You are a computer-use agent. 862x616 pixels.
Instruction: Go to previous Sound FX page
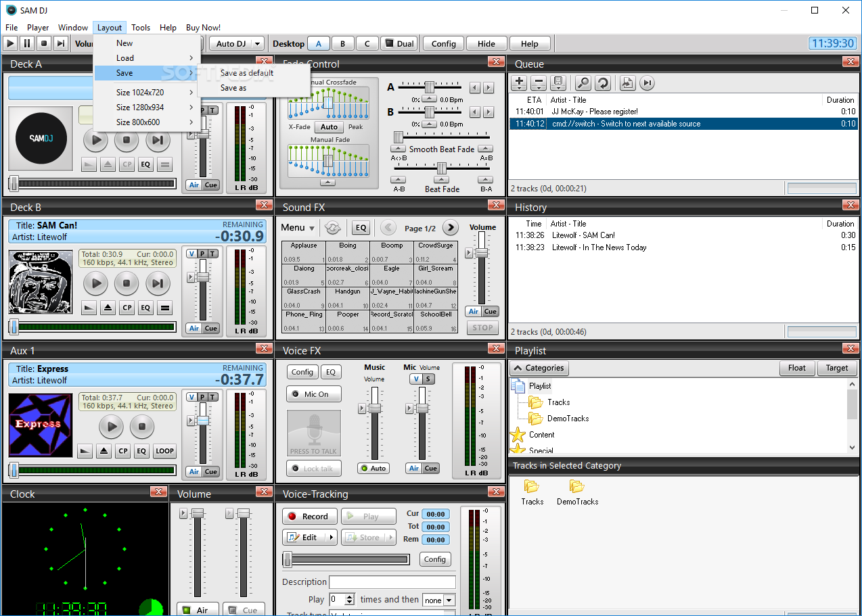(x=388, y=228)
